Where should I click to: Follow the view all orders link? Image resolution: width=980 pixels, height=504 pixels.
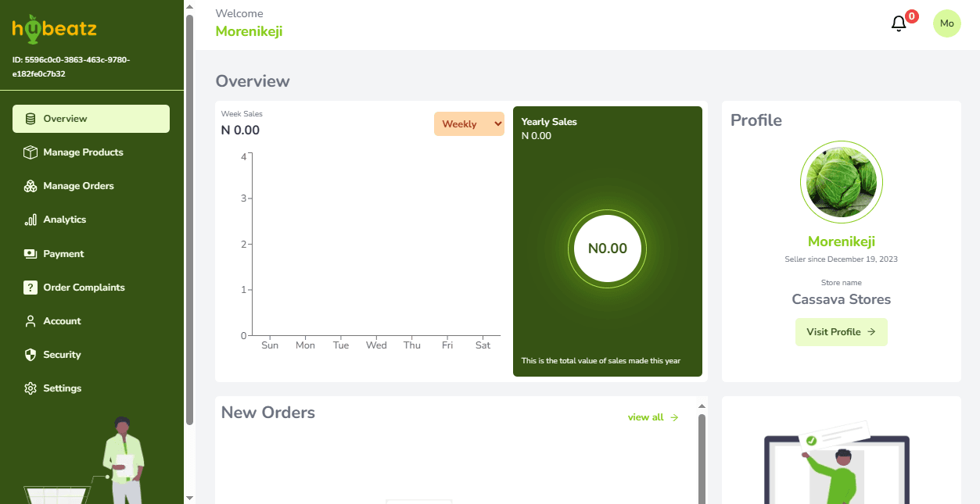[652, 417]
